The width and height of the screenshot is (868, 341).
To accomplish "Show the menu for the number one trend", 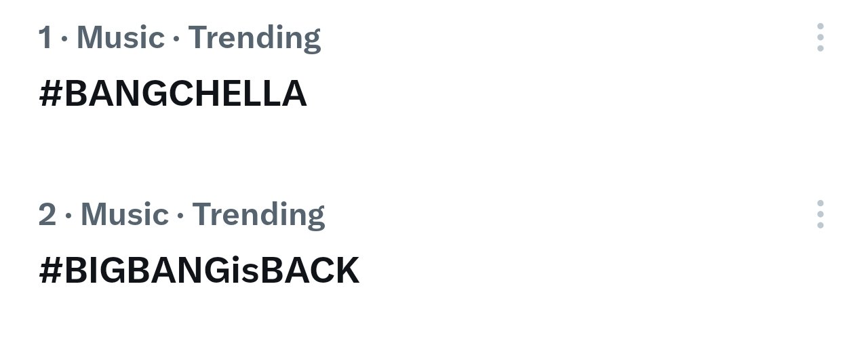I will [820, 37].
